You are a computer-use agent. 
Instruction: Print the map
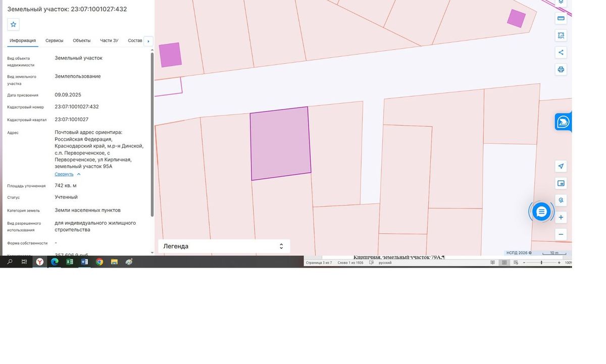pos(561,69)
